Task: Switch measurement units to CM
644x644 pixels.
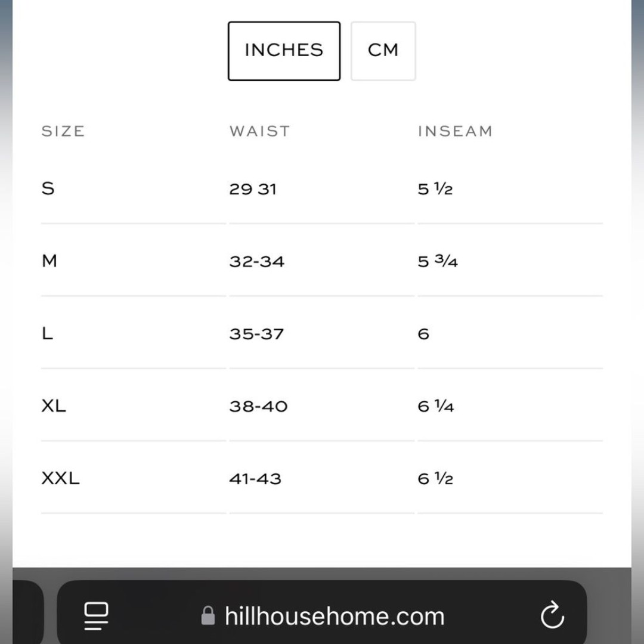Action: (383, 51)
